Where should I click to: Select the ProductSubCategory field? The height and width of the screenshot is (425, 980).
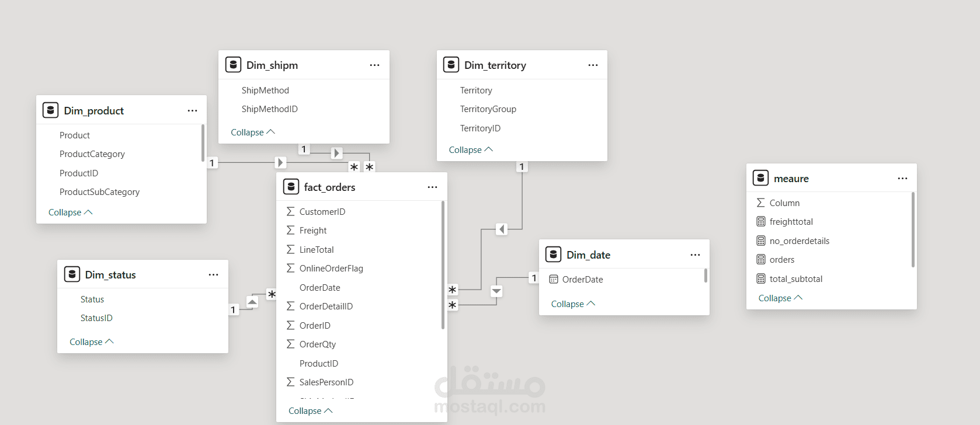(99, 192)
